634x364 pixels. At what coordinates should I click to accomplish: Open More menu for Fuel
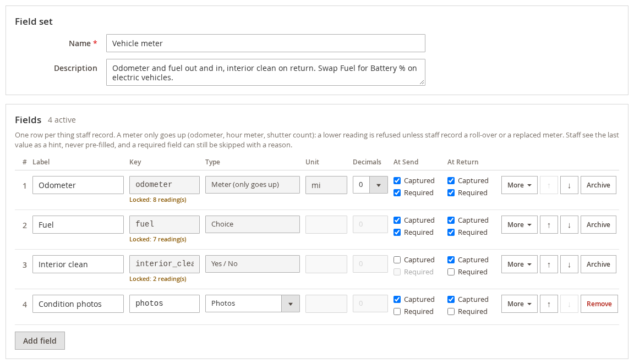tap(519, 225)
